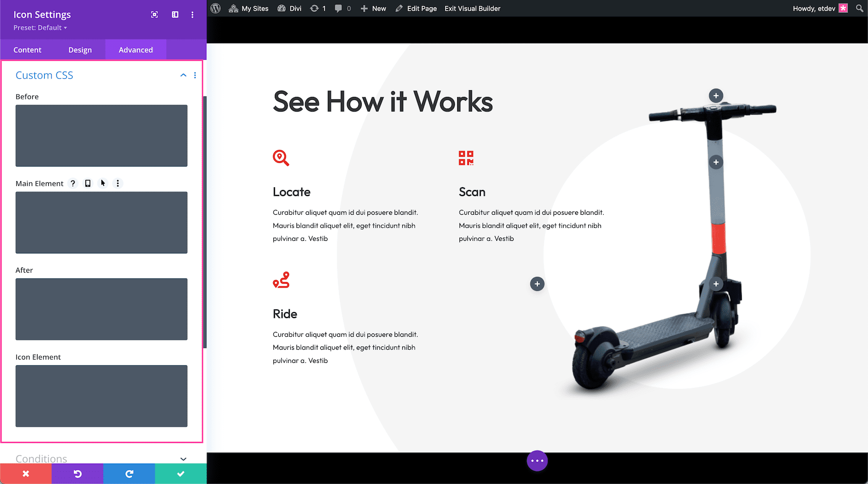Save changes with the green checkmark button
868x484 pixels.
[180, 473]
